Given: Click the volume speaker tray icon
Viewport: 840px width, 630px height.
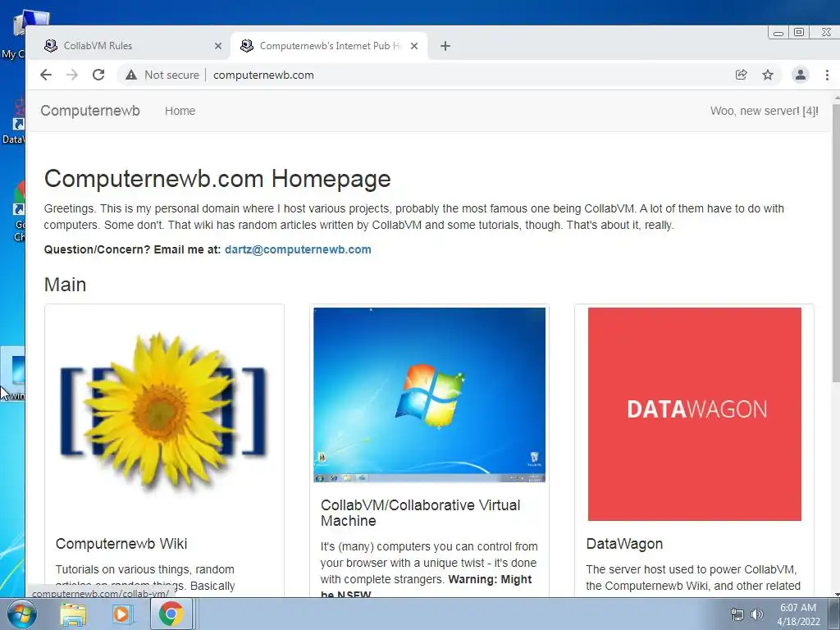Looking at the screenshot, I should 757,614.
